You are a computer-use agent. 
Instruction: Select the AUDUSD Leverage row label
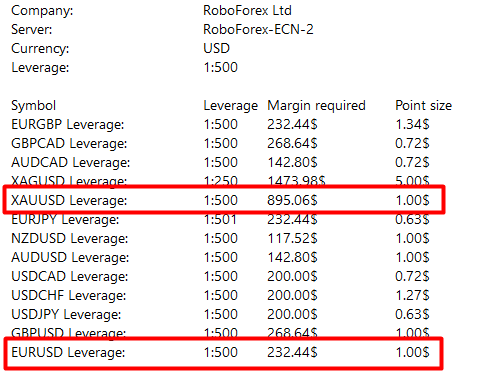70,258
